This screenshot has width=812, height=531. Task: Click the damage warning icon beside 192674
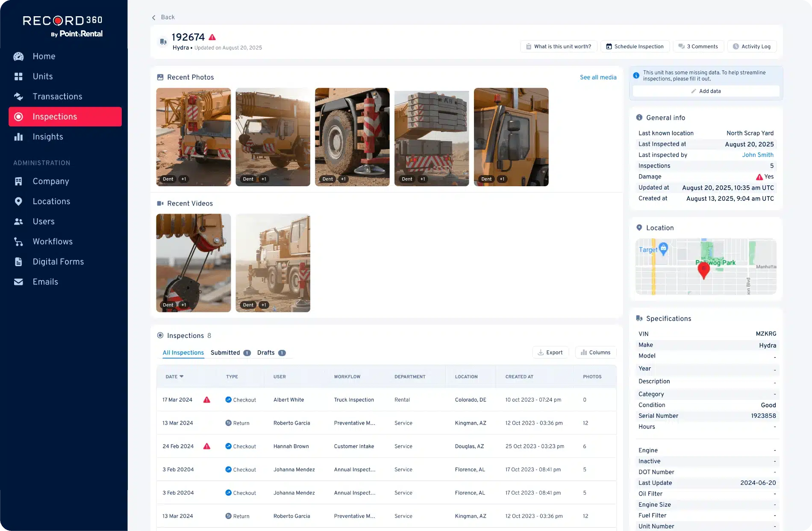pos(212,37)
